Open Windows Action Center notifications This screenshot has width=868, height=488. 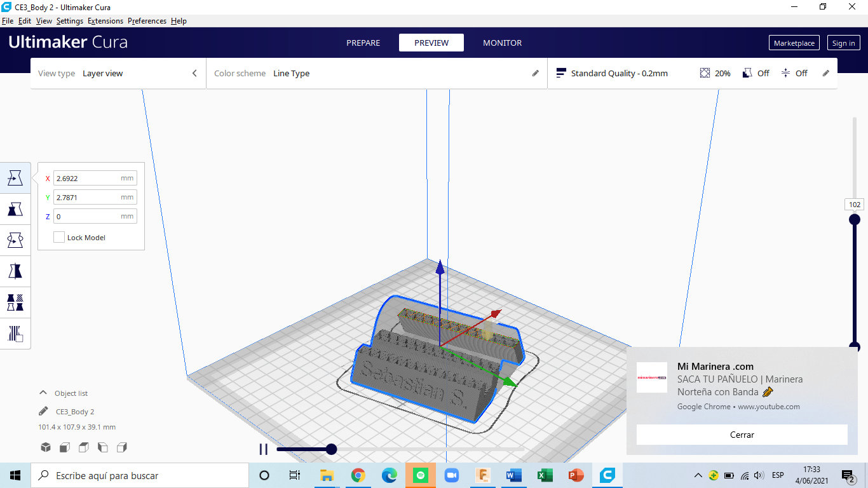click(848, 475)
